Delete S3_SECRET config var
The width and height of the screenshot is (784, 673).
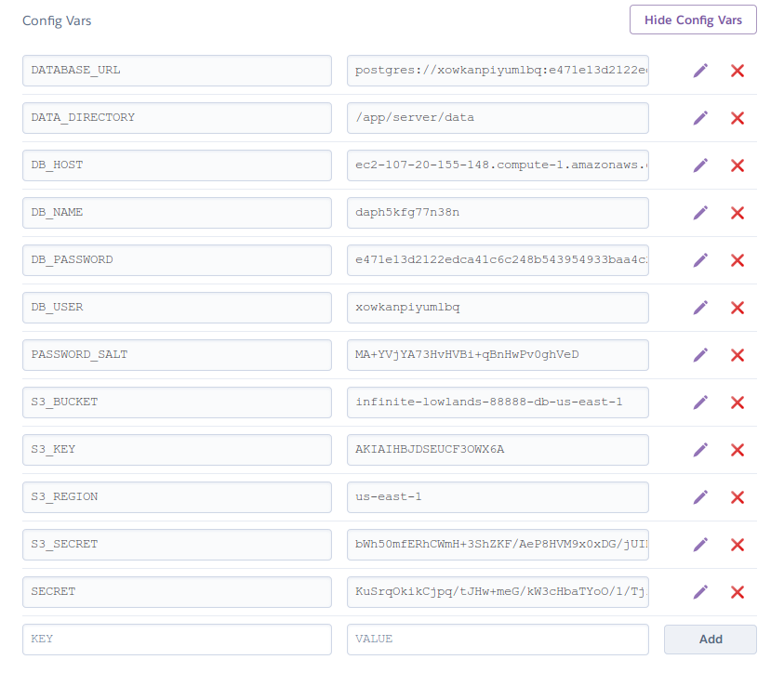click(737, 545)
